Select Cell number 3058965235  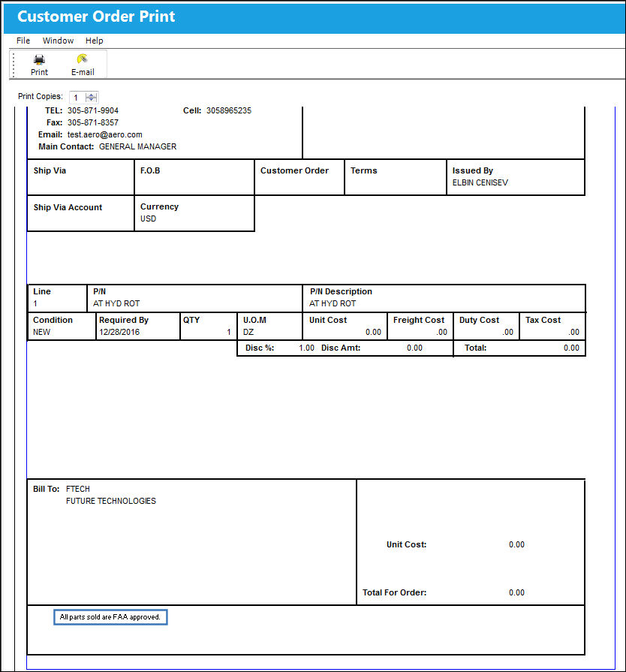229,110
